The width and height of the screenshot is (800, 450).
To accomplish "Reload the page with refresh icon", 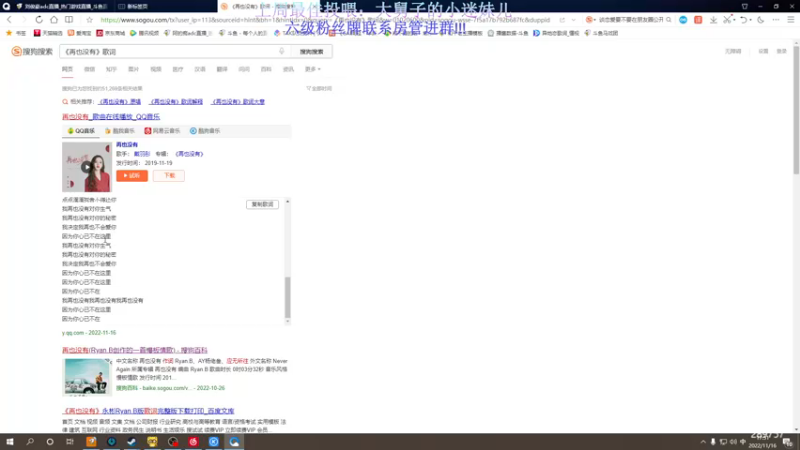I will [39, 19].
